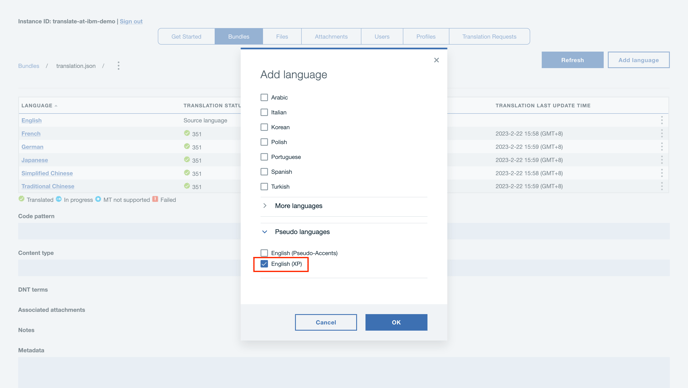Viewport: 688px width, 388px height.
Task: Check the Spanish checkbox
Action: (264, 172)
